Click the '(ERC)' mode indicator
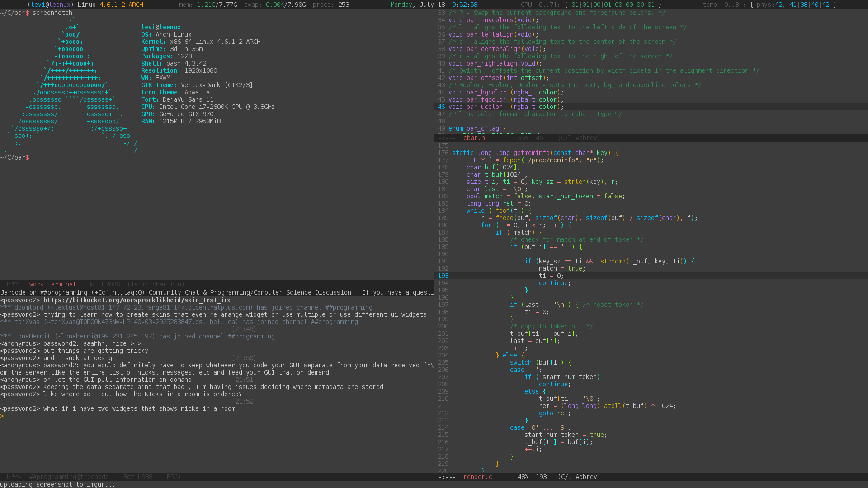The width and height of the screenshot is (868, 488). click(172, 477)
